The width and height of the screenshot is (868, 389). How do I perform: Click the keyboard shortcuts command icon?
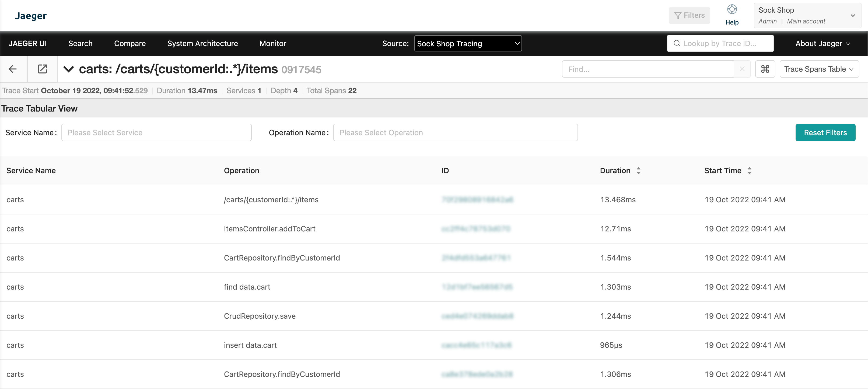tap(765, 69)
